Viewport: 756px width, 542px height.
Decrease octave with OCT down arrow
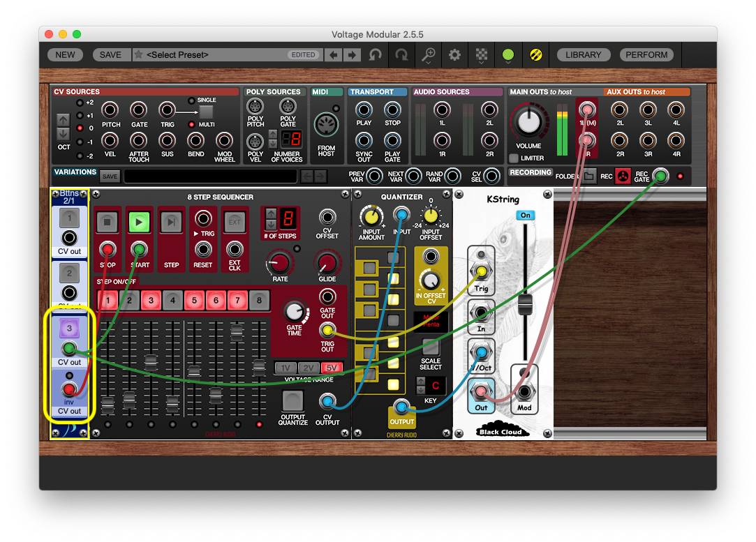pos(63,133)
